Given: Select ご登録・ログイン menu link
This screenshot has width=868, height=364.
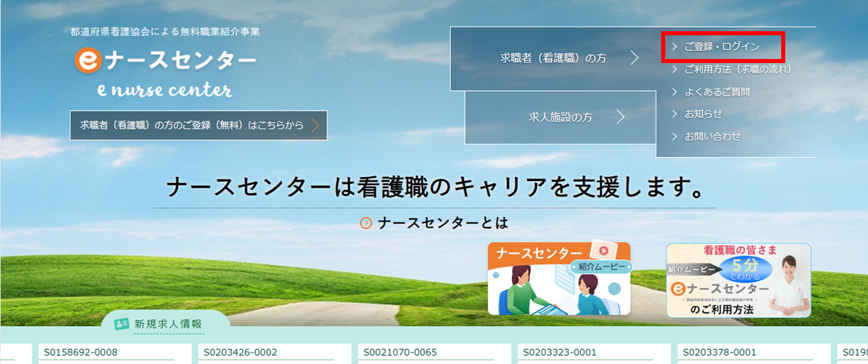Looking at the screenshot, I should [x=722, y=47].
